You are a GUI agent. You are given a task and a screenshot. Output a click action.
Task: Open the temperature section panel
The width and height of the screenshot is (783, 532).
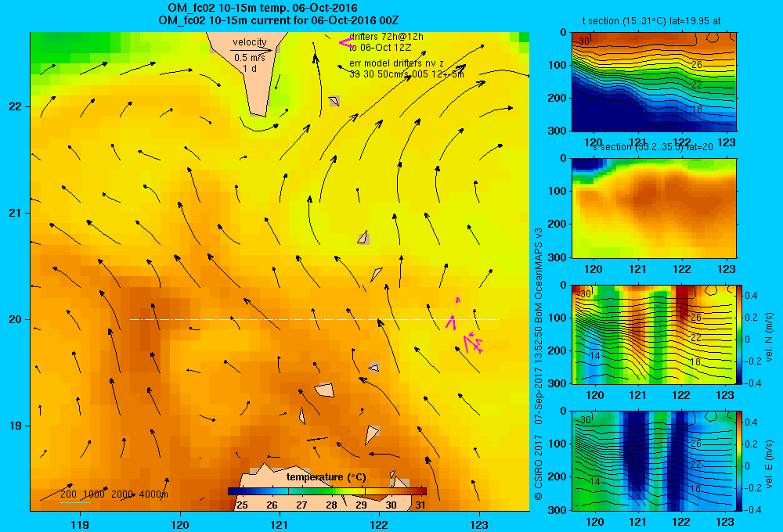[x=654, y=81]
